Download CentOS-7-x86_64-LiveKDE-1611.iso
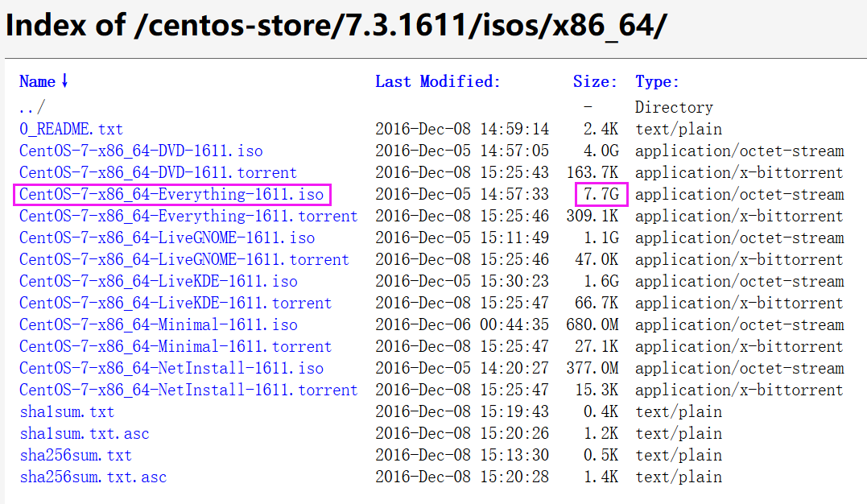Viewport: 867px width, 504px height. coord(158,281)
